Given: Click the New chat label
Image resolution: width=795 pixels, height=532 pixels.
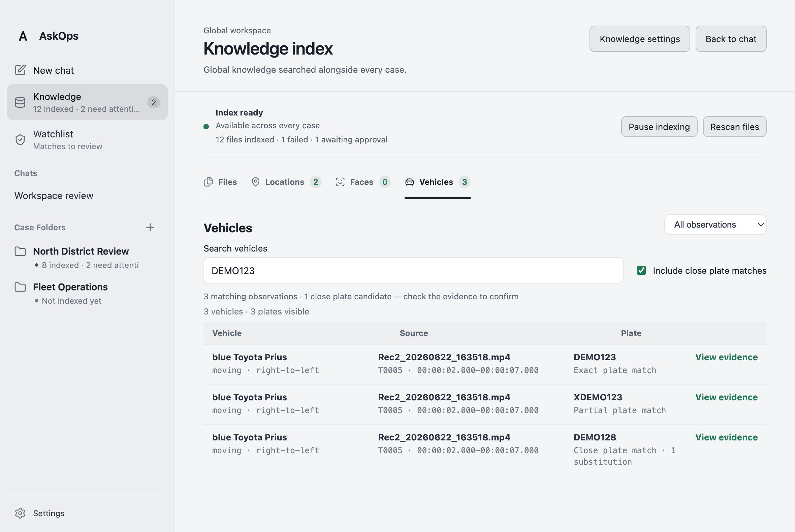Looking at the screenshot, I should click(53, 70).
